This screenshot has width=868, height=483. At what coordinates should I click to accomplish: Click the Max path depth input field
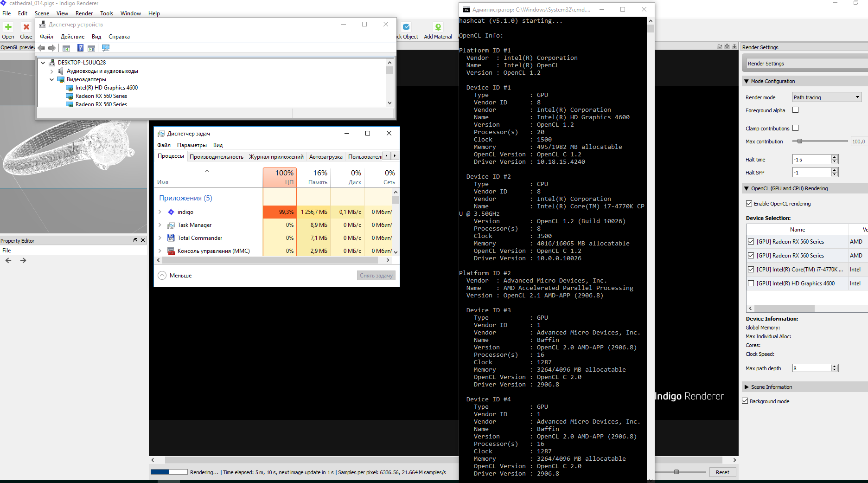tap(811, 368)
